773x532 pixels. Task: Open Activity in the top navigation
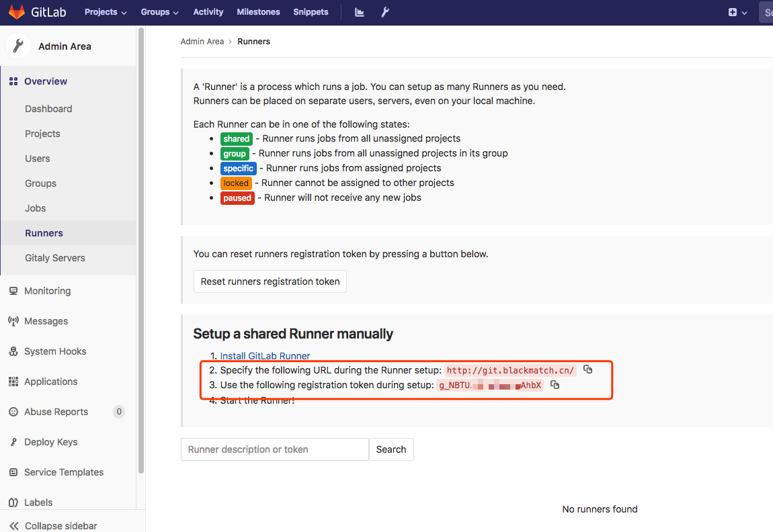tap(208, 12)
